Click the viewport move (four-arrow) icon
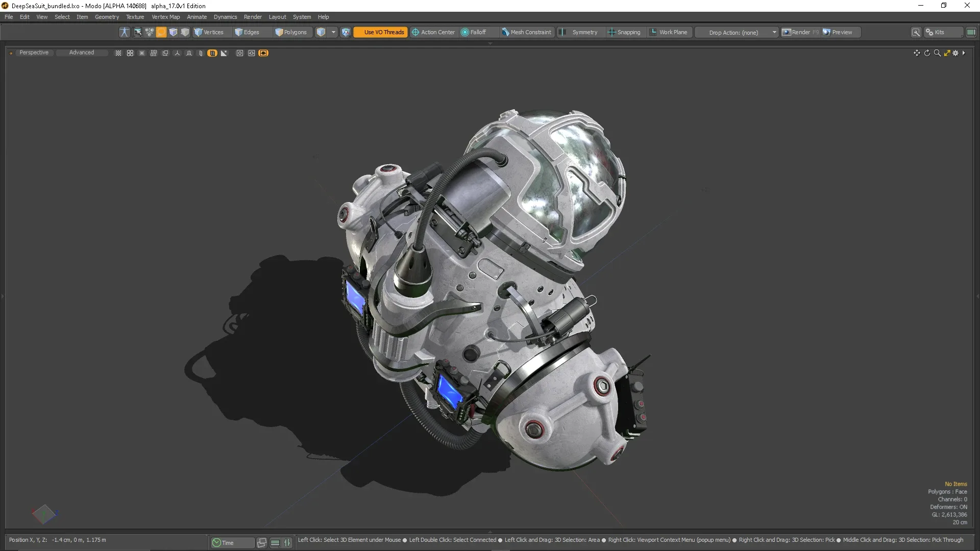 click(917, 53)
